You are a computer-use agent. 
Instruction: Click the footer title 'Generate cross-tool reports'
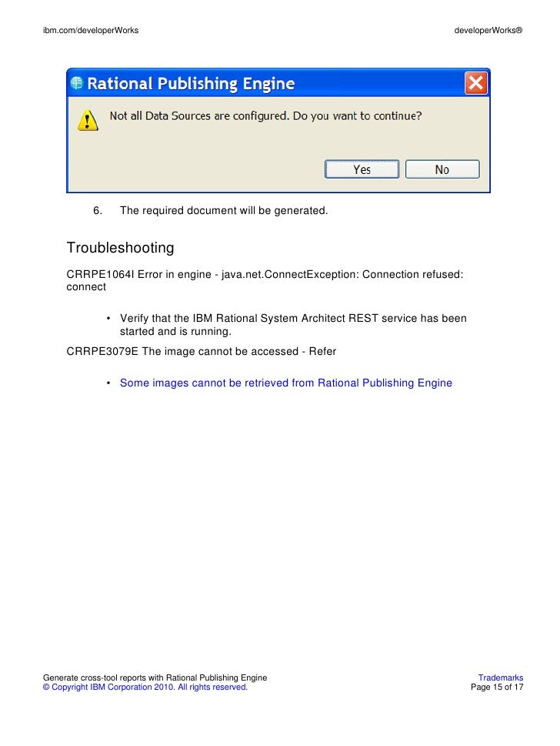coord(155,677)
